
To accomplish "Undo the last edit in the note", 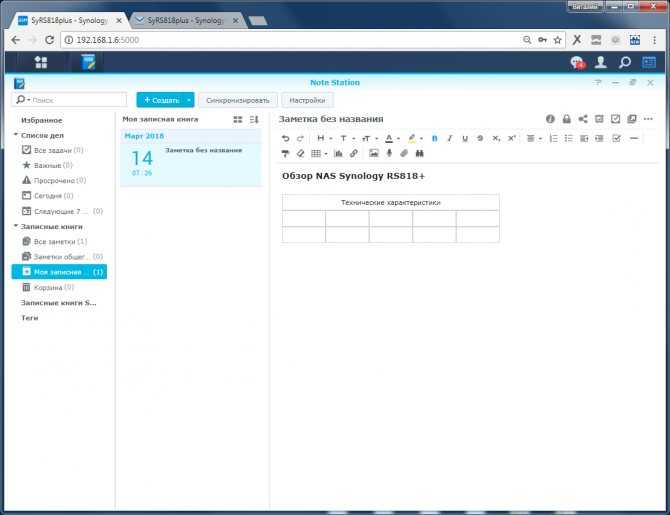I will 285,138.
